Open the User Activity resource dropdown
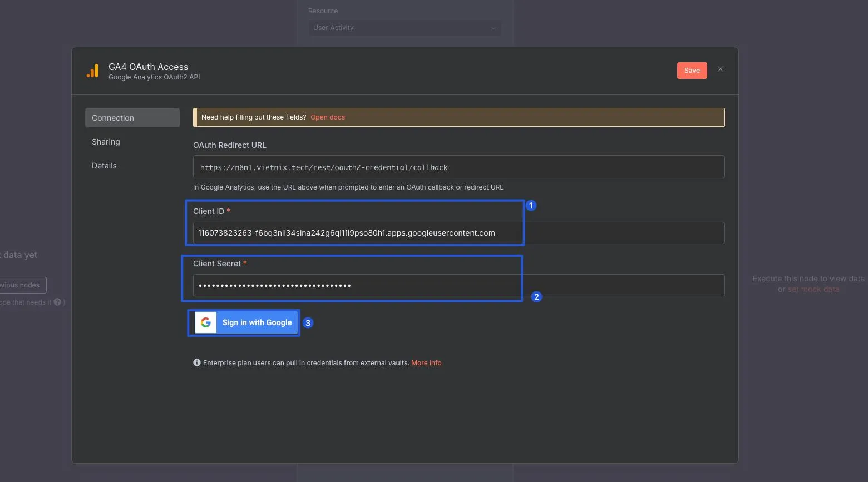 [x=405, y=28]
